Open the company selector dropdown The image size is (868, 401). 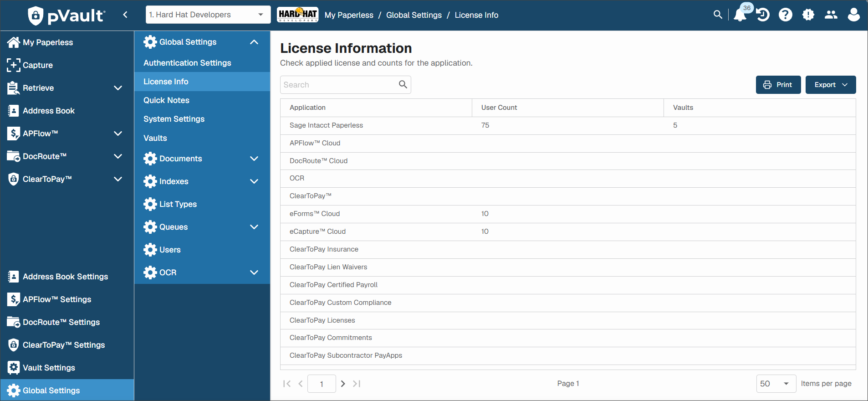click(x=208, y=15)
